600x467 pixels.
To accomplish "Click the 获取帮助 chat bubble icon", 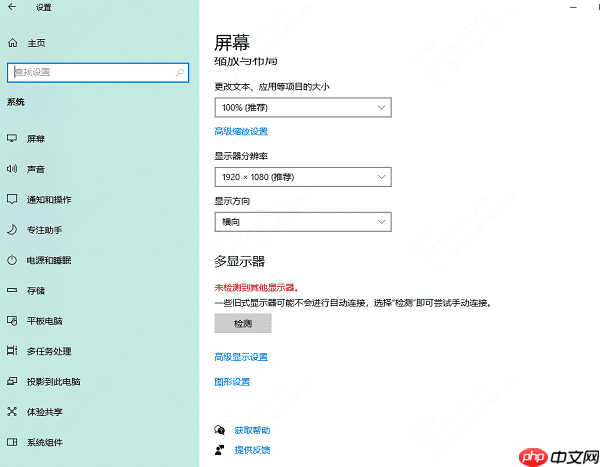I will pyautogui.click(x=220, y=430).
